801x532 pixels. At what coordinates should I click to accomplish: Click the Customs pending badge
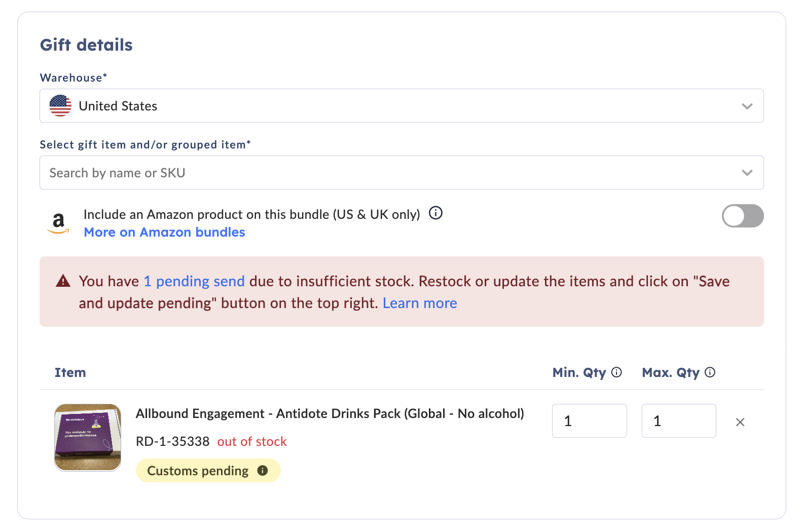coord(208,471)
